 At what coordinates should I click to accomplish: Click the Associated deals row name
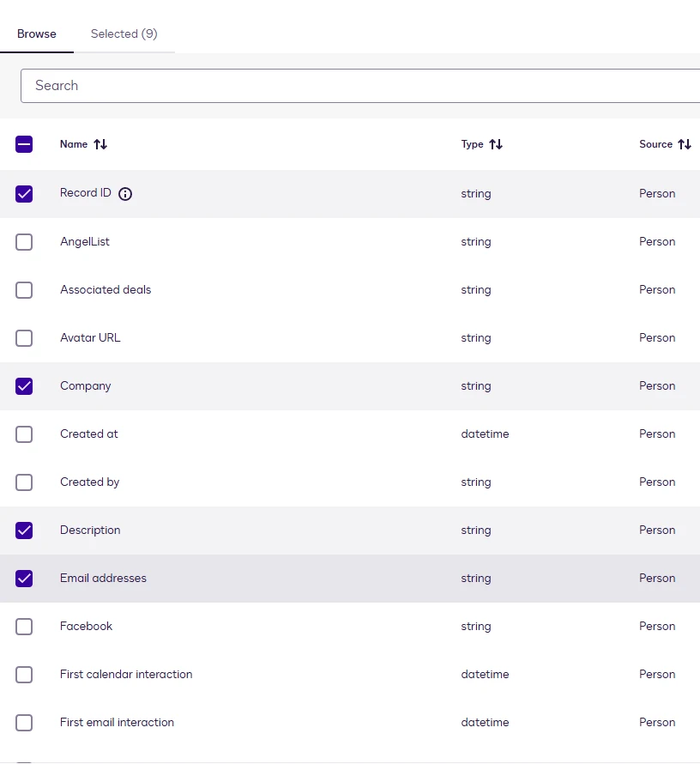pos(106,290)
